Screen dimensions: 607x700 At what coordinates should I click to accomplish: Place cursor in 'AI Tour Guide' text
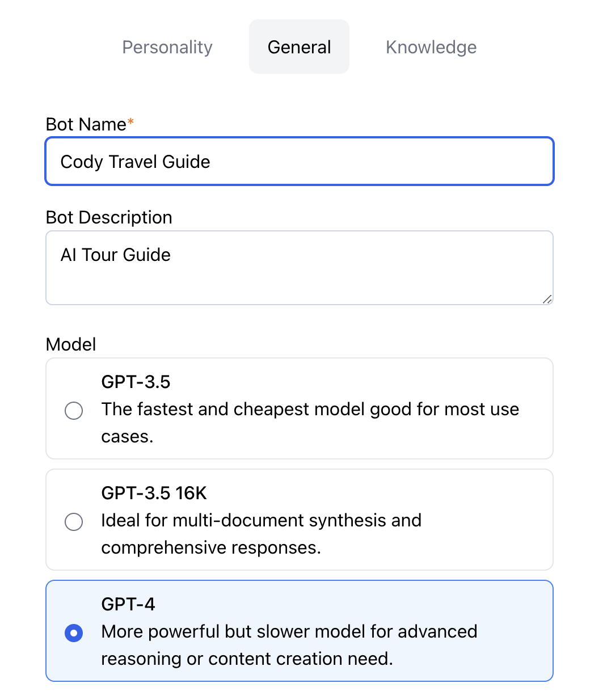pos(116,255)
